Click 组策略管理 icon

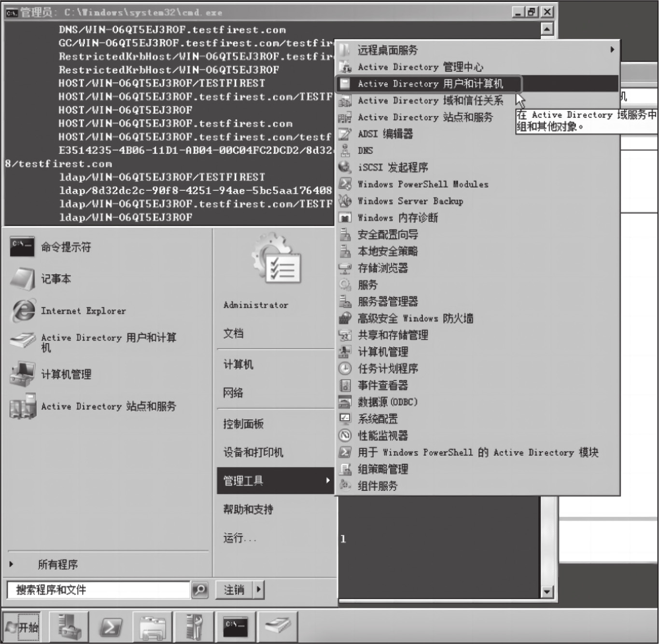[345, 469]
